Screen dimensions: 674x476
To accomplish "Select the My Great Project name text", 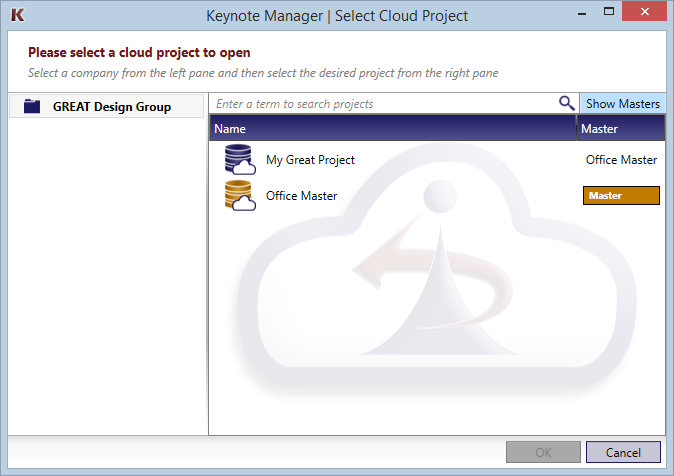I will tap(310, 160).
